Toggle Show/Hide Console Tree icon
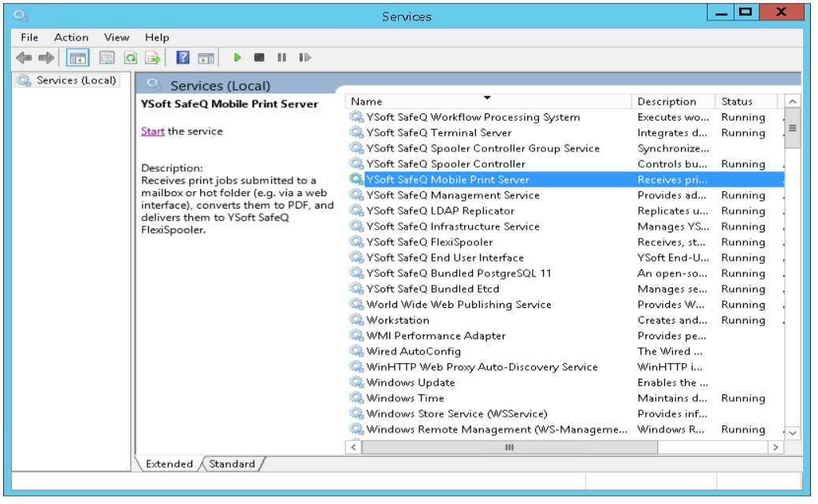818x504 pixels. click(78, 57)
